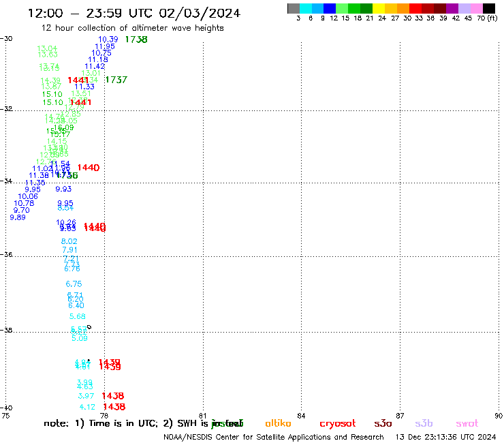The height and width of the screenshot is (443, 504).
Task: Click wave height value 5.68
Action: (78, 316)
